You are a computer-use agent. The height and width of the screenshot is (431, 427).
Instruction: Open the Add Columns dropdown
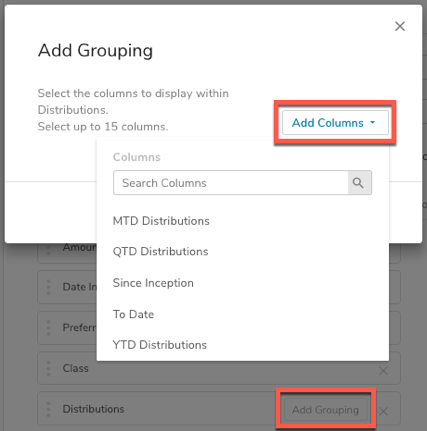(x=335, y=123)
